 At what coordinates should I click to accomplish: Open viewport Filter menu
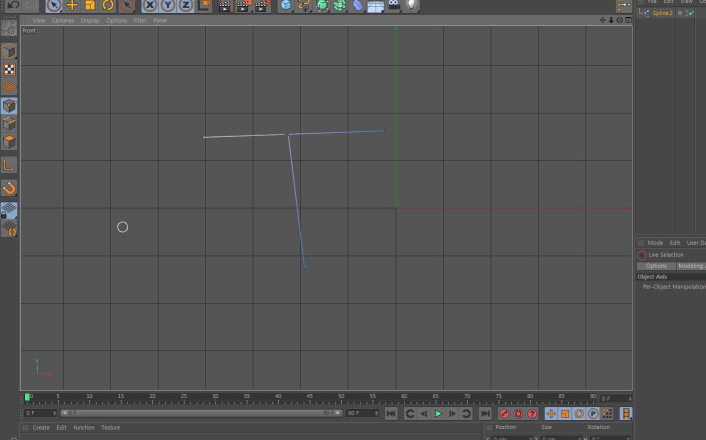pyautogui.click(x=140, y=20)
